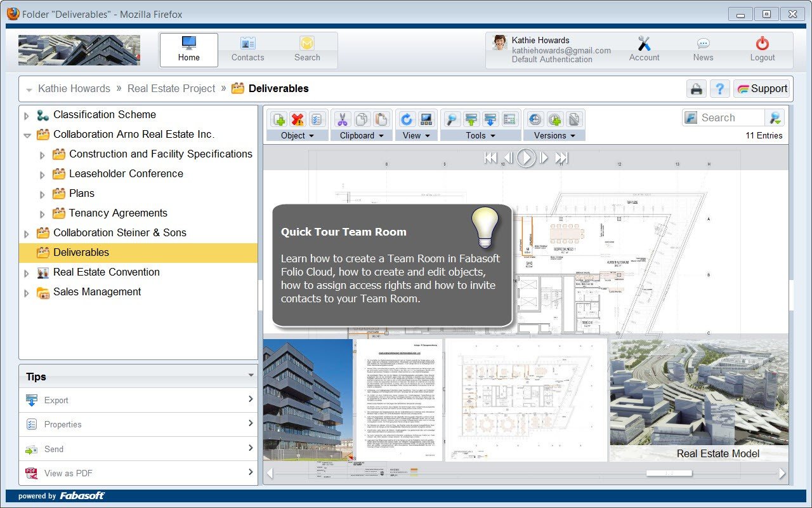
Task: Click the Logout power icon
Action: [763, 43]
